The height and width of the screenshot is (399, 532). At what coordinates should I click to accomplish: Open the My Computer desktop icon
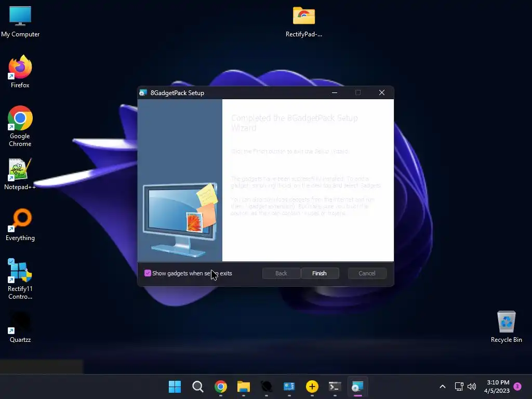[20, 22]
